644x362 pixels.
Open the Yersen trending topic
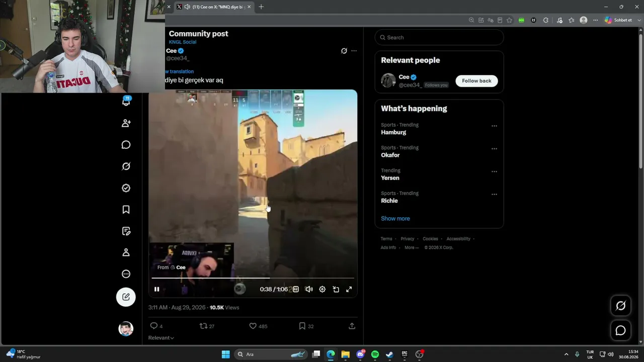click(390, 178)
